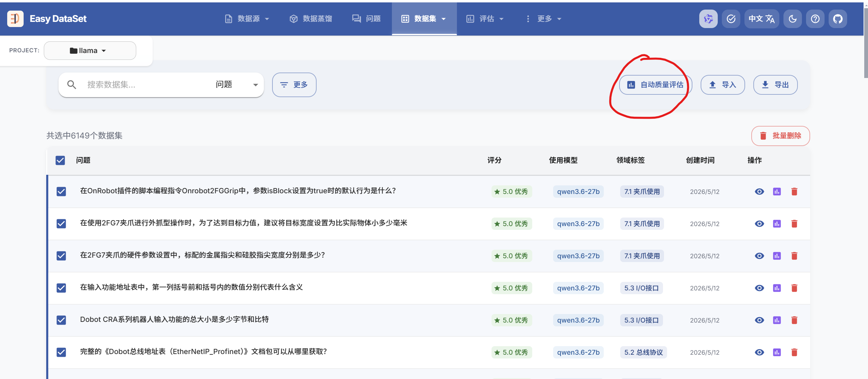This screenshot has height=379, width=868.
Task: View details of 2FG7外抓型 question
Action: point(759,224)
